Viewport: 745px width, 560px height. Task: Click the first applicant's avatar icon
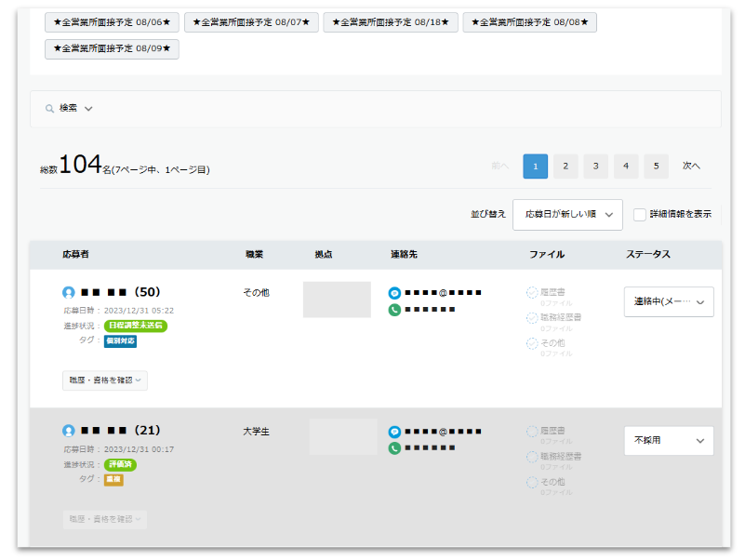(69, 292)
